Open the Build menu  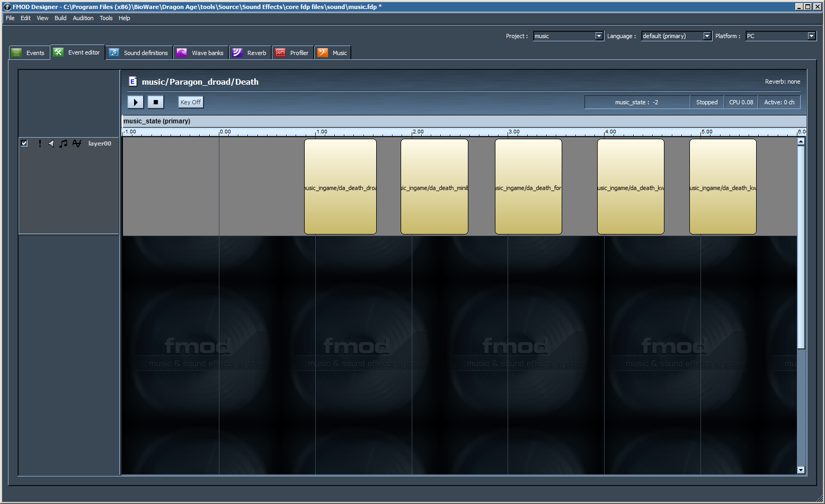60,18
